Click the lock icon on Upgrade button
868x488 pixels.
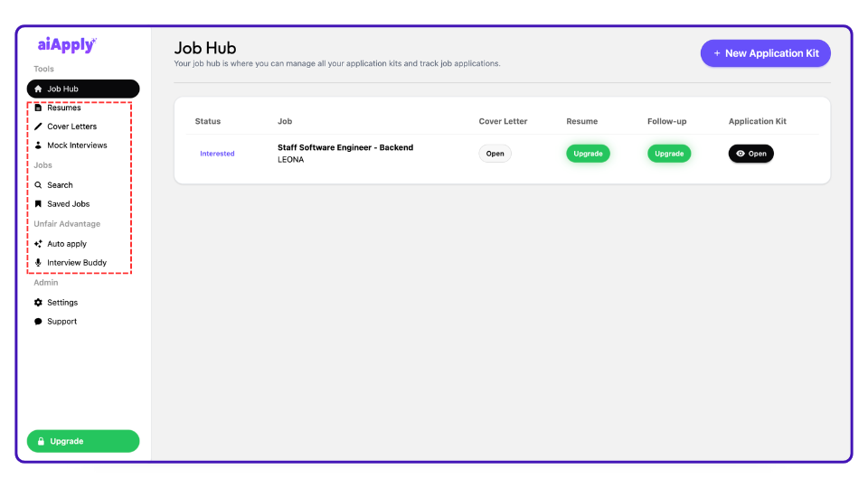tap(41, 441)
